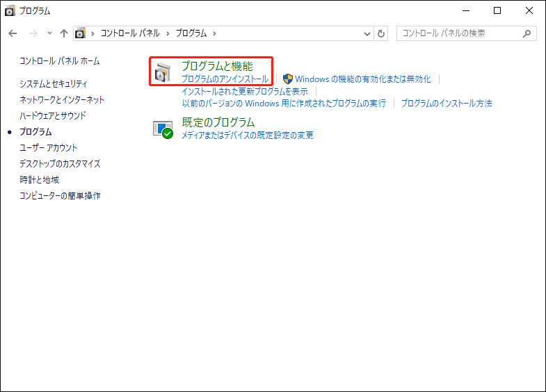Select コントロール パネル breadcrumb in address bar

tap(130, 33)
